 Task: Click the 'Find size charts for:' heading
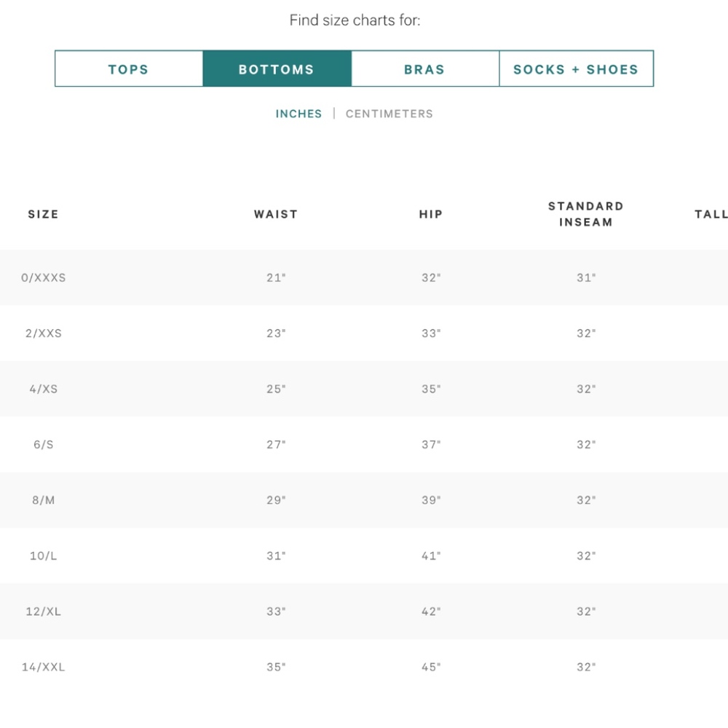(355, 20)
